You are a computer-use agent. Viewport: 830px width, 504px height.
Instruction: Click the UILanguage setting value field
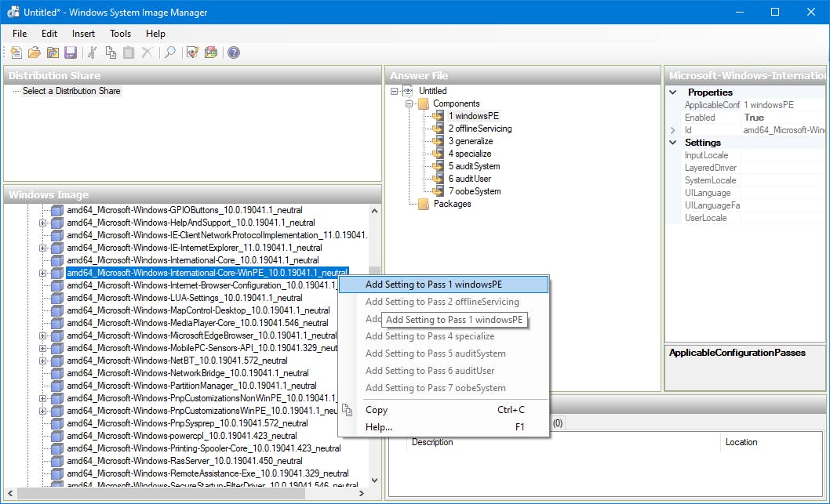(x=781, y=193)
